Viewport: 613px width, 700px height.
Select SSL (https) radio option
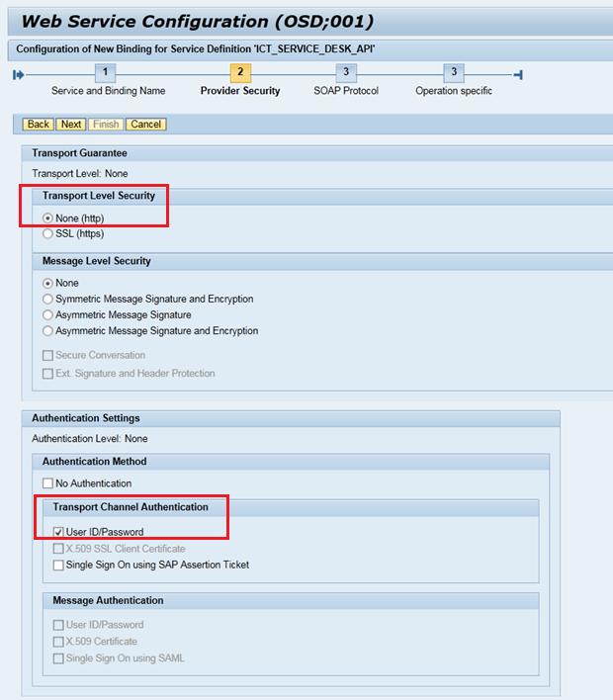pos(48,233)
